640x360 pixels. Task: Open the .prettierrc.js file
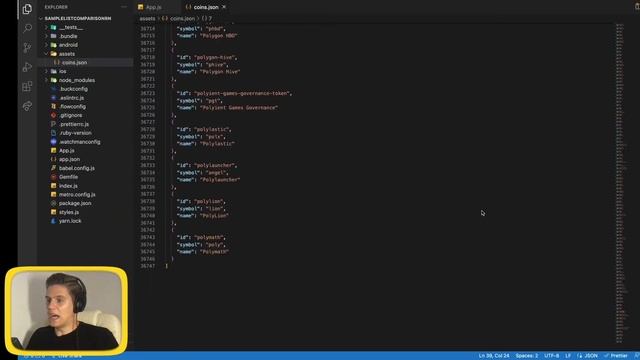74,124
